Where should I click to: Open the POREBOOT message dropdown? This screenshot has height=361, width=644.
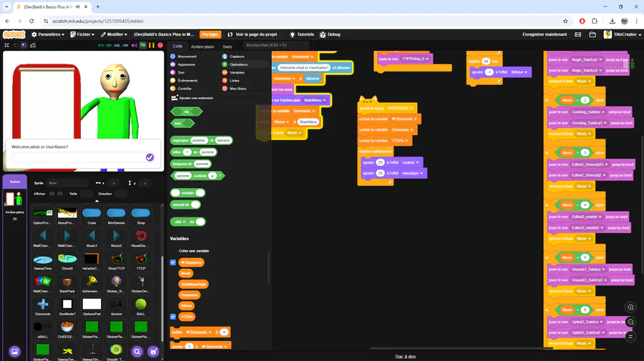pos(399,109)
